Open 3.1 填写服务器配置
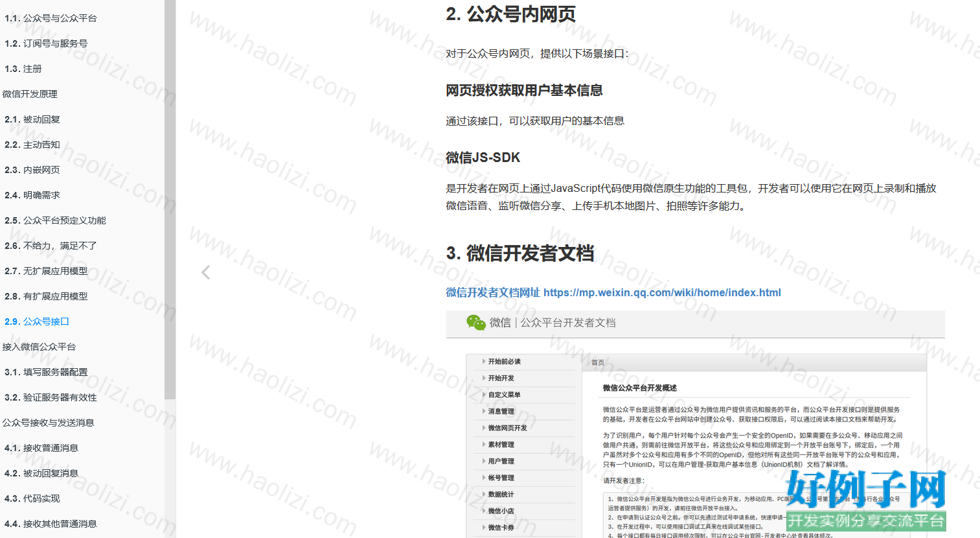 [x=46, y=372]
